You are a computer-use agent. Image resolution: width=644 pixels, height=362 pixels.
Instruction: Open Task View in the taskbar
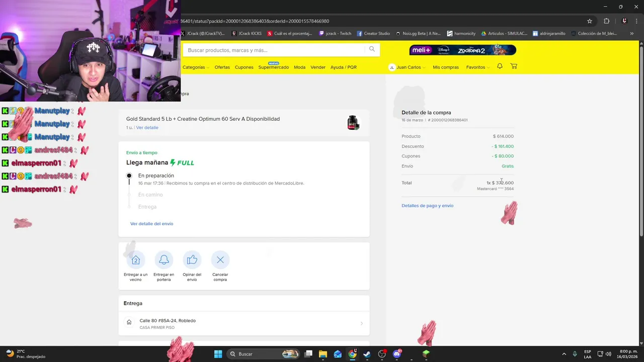(308, 354)
